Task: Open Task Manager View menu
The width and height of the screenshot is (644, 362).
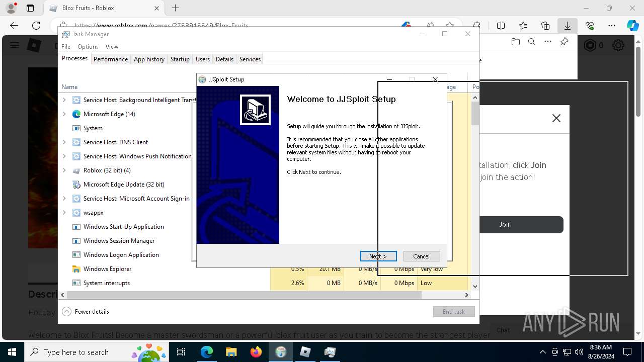Action: pos(112,47)
